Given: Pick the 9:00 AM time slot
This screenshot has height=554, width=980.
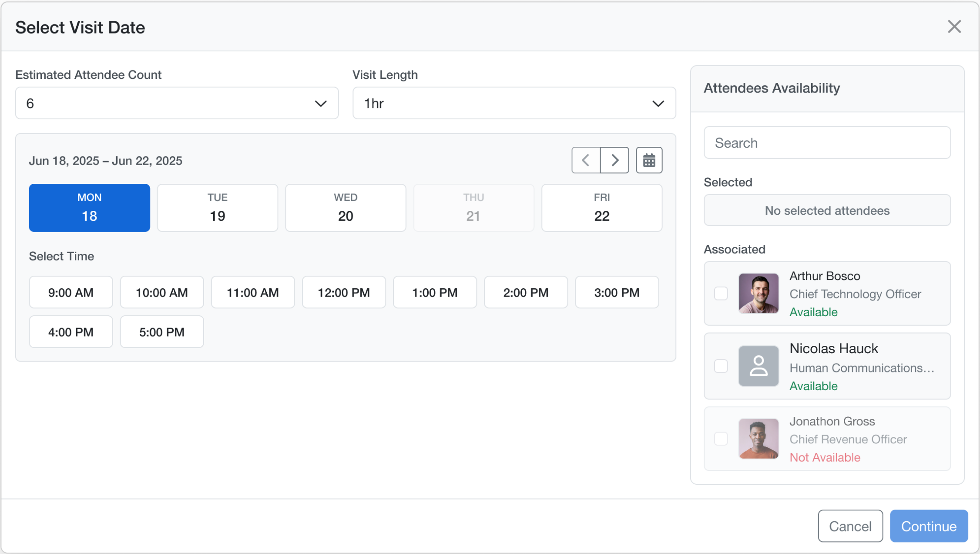Looking at the screenshot, I should (x=71, y=292).
